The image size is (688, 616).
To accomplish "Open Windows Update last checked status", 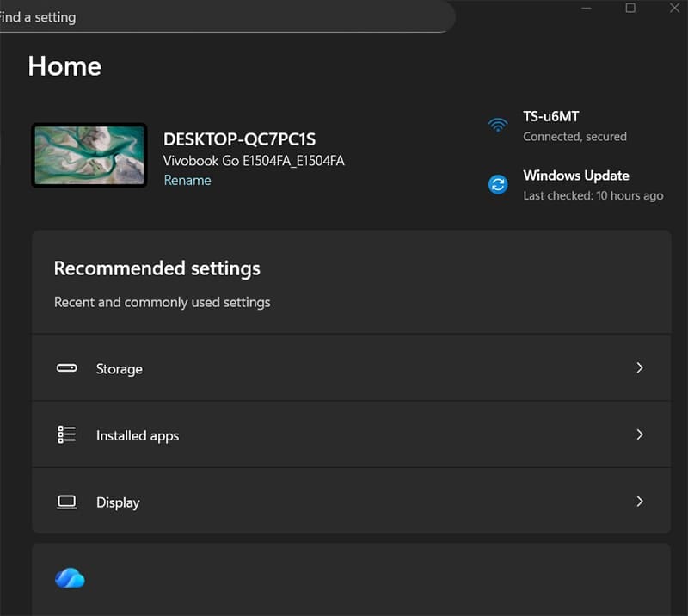I will pyautogui.click(x=593, y=195).
